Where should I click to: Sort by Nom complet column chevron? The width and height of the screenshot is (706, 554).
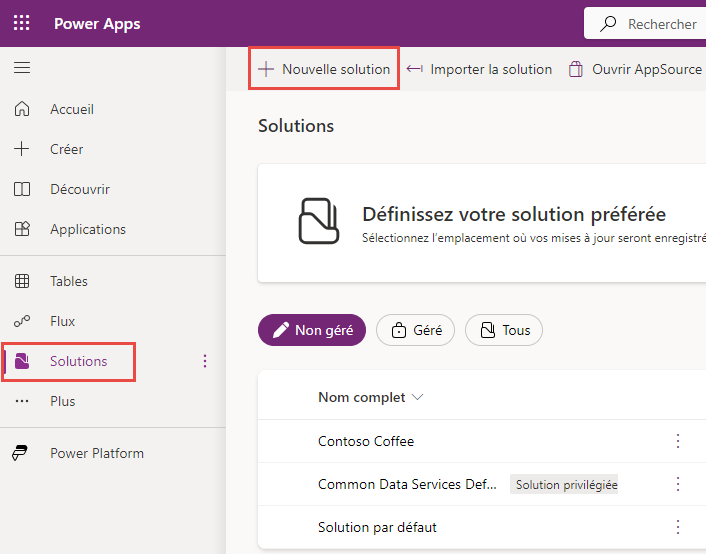pyautogui.click(x=418, y=397)
